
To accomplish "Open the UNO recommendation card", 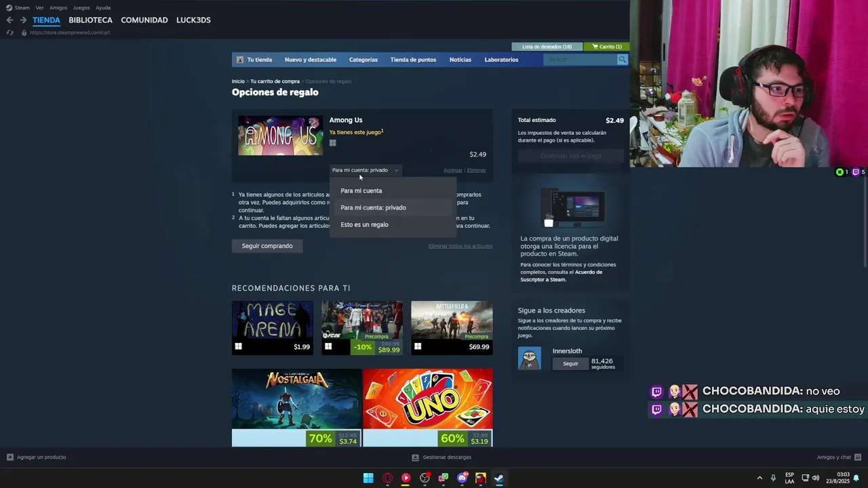I will tap(428, 408).
